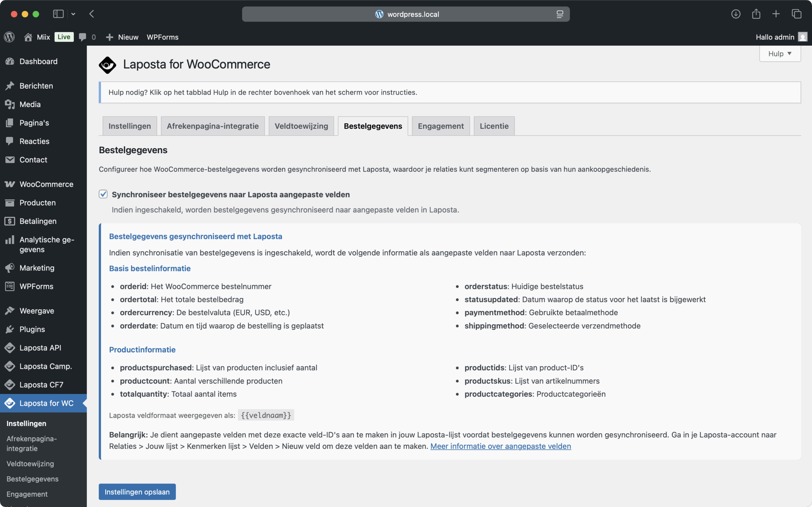Select the Bestelgegevens tab
Viewport: 812px width, 507px height.
(x=373, y=126)
